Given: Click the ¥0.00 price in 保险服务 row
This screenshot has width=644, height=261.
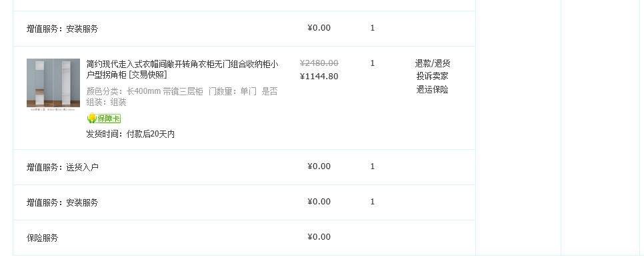Looking at the screenshot, I should [319, 237].
